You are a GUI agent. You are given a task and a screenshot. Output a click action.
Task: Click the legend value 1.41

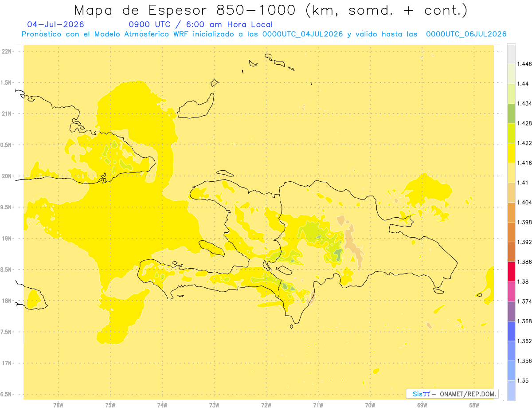tap(523, 183)
